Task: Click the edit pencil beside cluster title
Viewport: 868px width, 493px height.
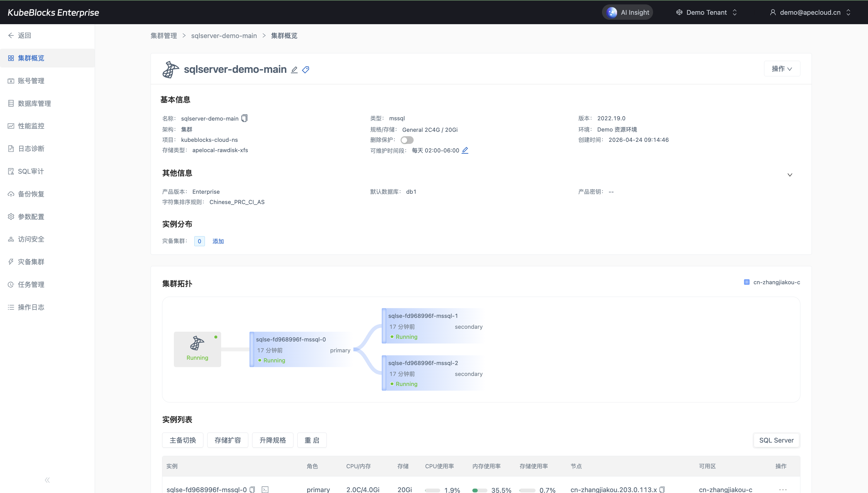Action: click(294, 70)
